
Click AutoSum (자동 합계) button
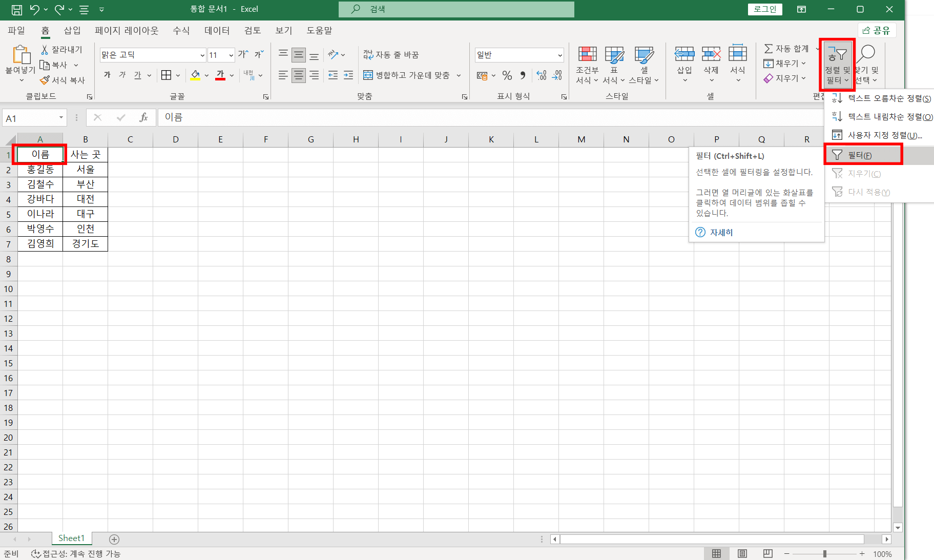(786, 49)
